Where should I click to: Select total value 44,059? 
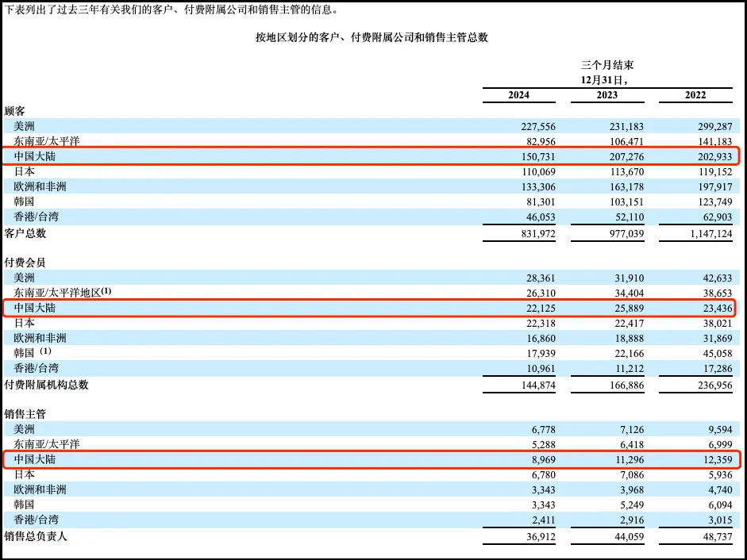coord(630,537)
